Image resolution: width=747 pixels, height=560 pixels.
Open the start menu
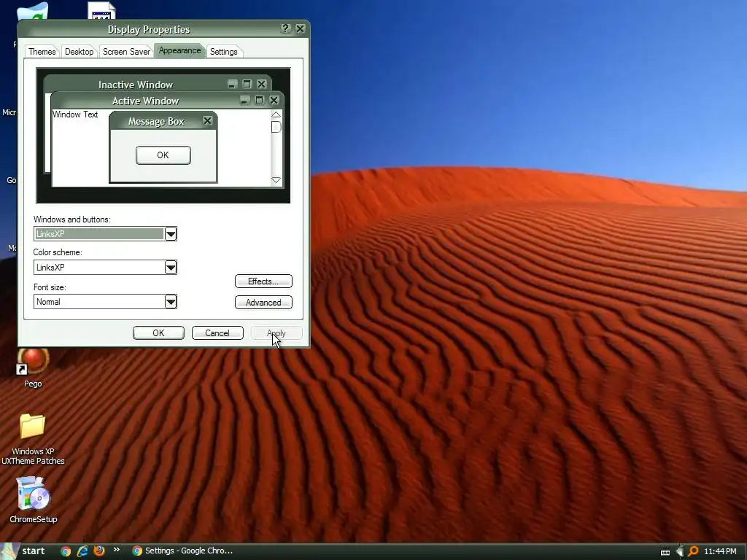click(25, 551)
